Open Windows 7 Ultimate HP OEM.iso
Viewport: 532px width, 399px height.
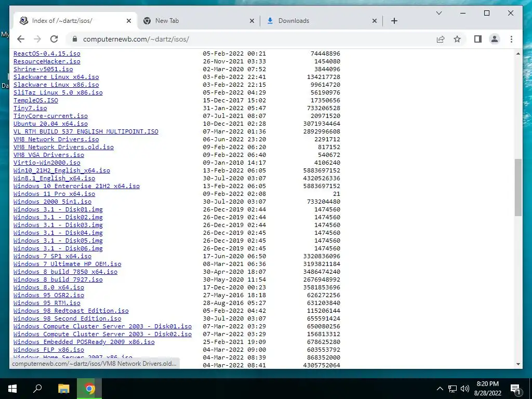point(67,264)
